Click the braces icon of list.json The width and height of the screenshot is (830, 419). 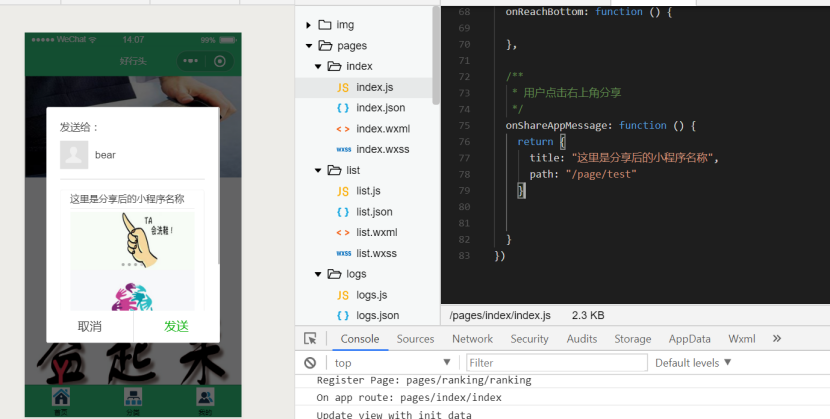(343, 212)
